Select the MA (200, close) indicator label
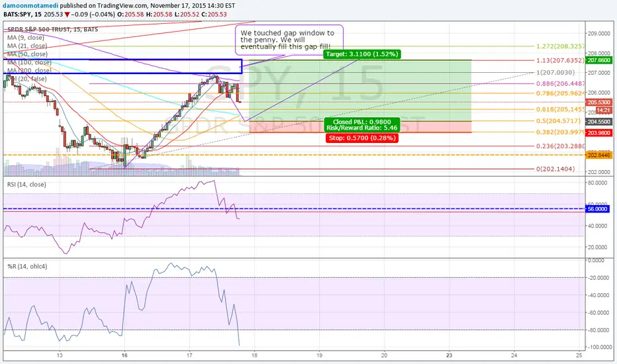This screenshot has height=364, width=617. point(29,70)
